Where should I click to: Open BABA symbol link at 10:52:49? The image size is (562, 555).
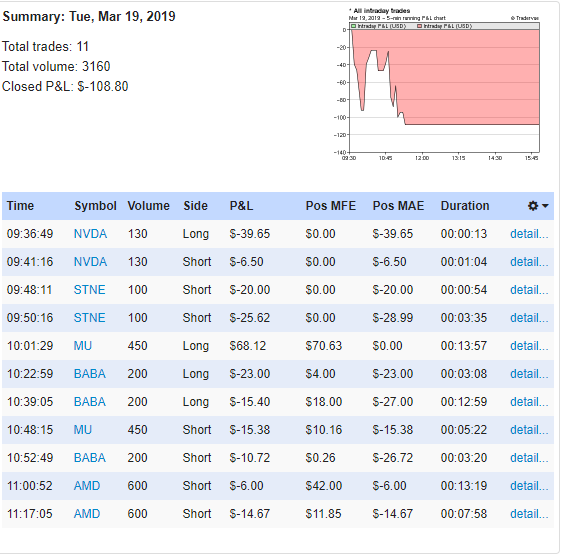(x=90, y=457)
